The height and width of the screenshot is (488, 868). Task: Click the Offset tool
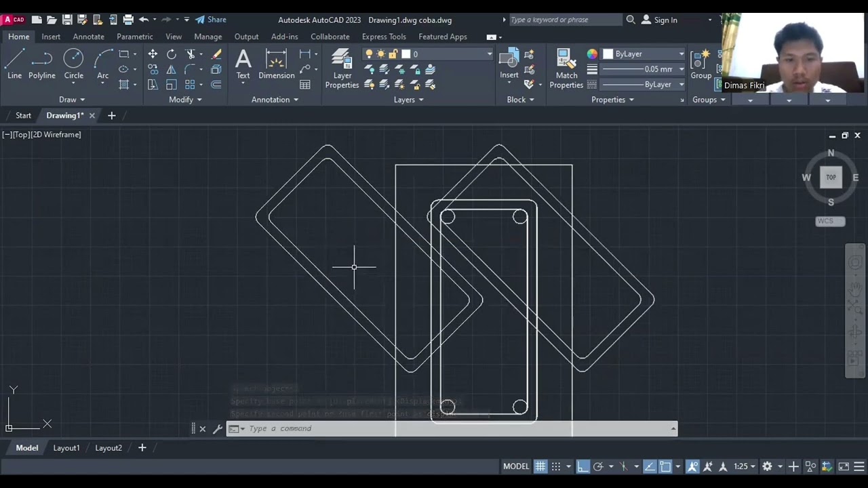pos(216,85)
